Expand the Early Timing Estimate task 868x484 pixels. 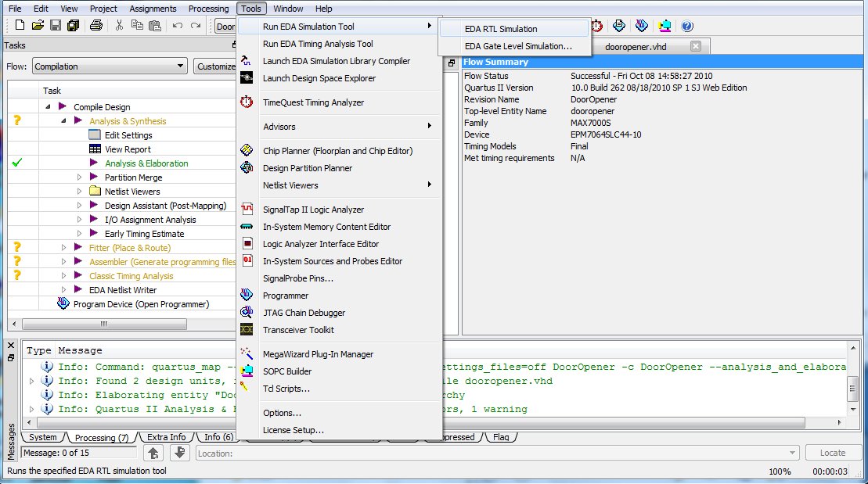(79, 234)
